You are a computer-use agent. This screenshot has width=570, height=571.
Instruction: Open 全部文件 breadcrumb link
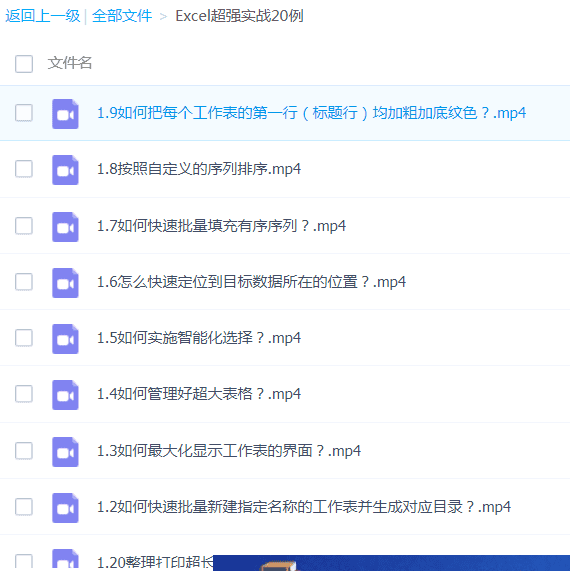(x=122, y=16)
